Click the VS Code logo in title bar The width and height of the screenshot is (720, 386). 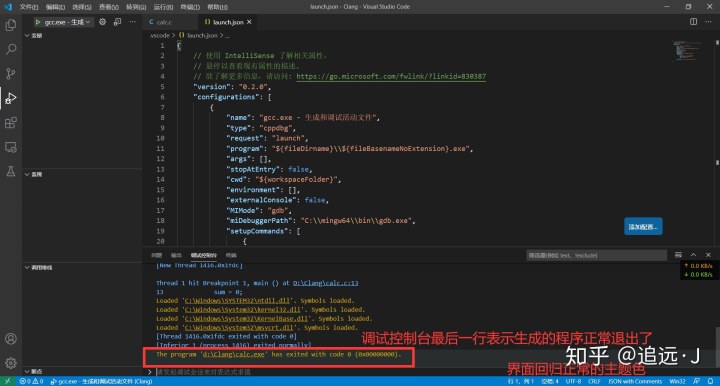8,7
